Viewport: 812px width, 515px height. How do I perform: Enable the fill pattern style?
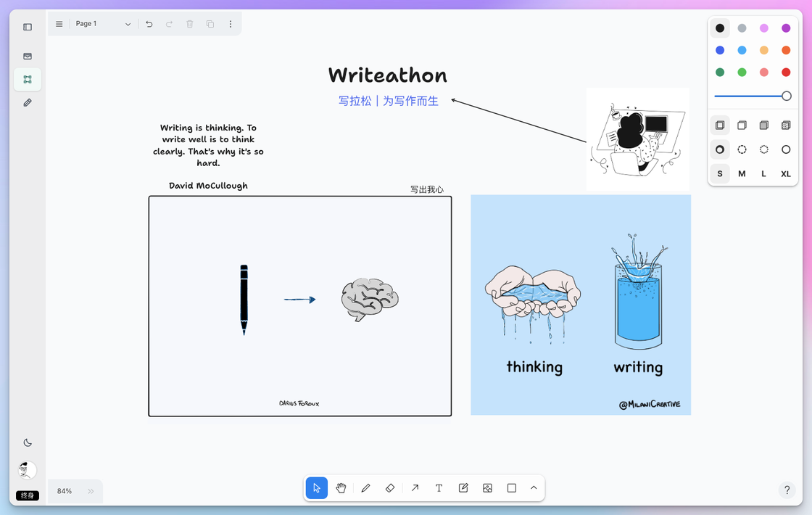tap(785, 125)
